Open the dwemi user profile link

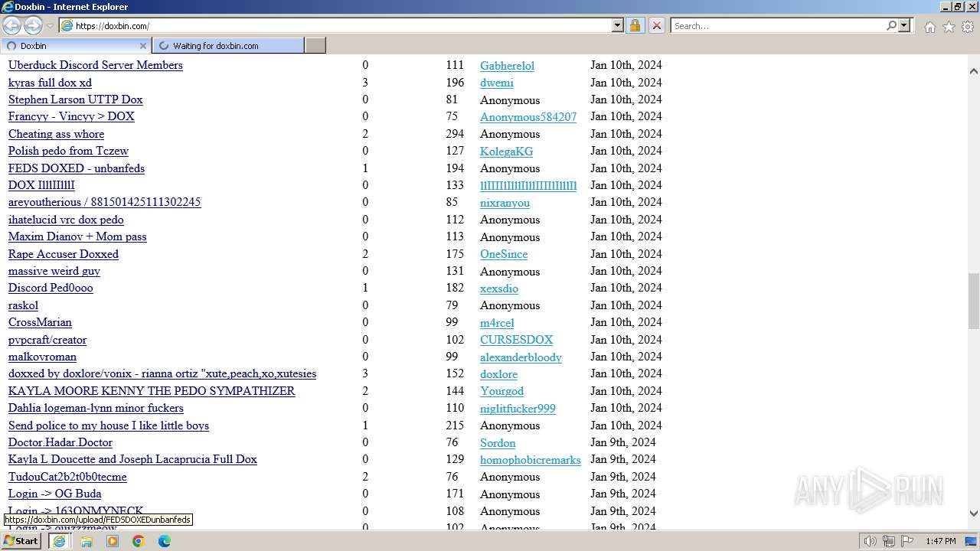(x=497, y=83)
